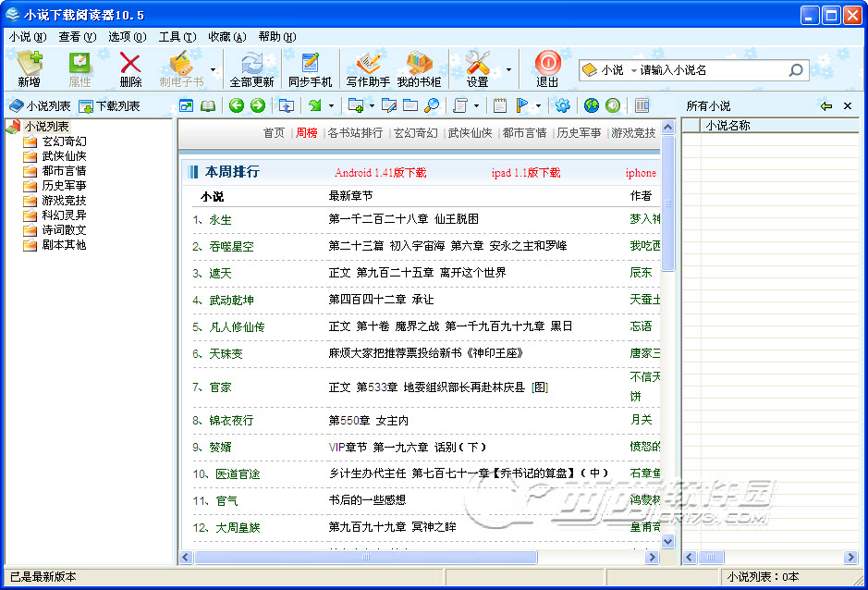Go back with the green left arrow
Screen dimensions: 868x590
coord(237,105)
